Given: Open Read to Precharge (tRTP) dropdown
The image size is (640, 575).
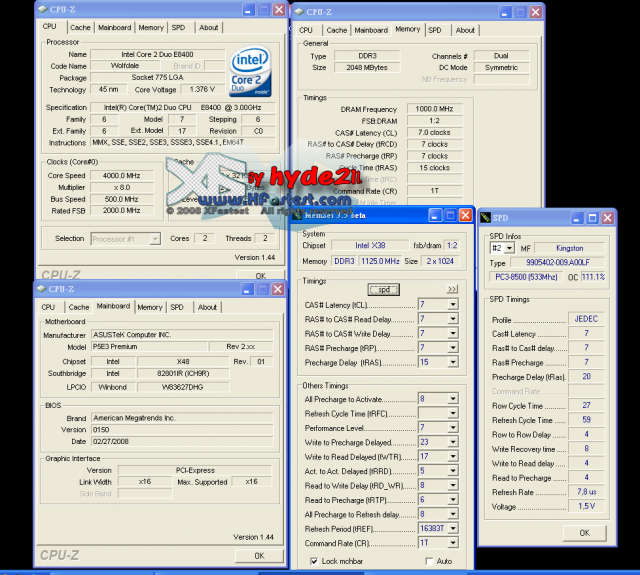Looking at the screenshot, I should coord(453,500).
